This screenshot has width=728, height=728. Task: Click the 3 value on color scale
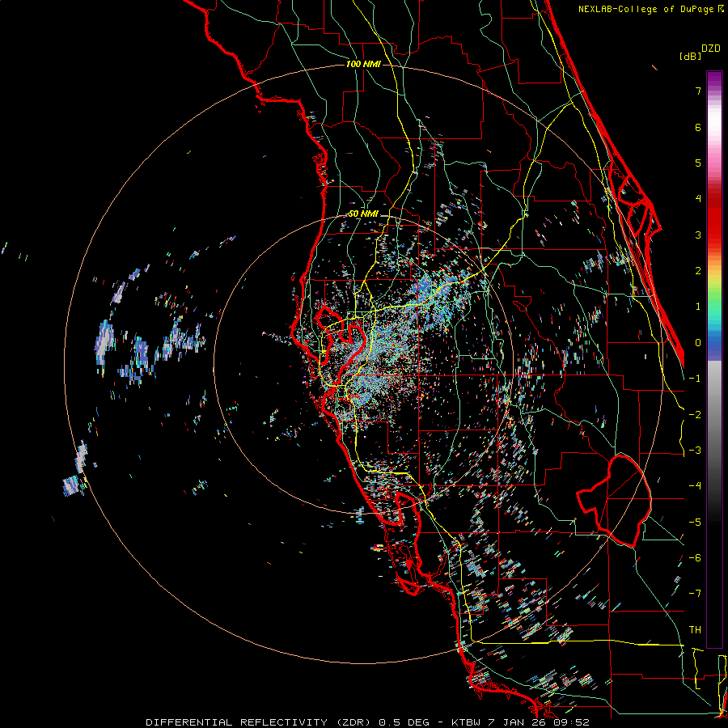698,235
